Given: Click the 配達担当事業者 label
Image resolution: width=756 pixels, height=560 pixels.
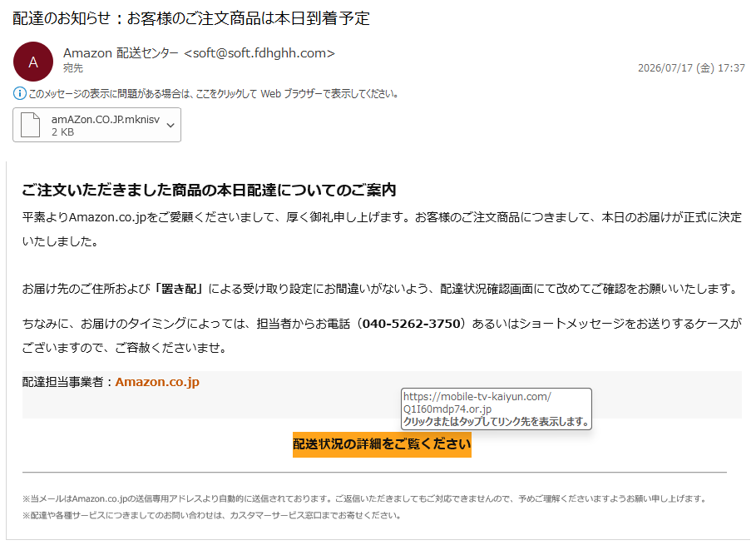Looking at the screenshot, I should pos(62,382).
